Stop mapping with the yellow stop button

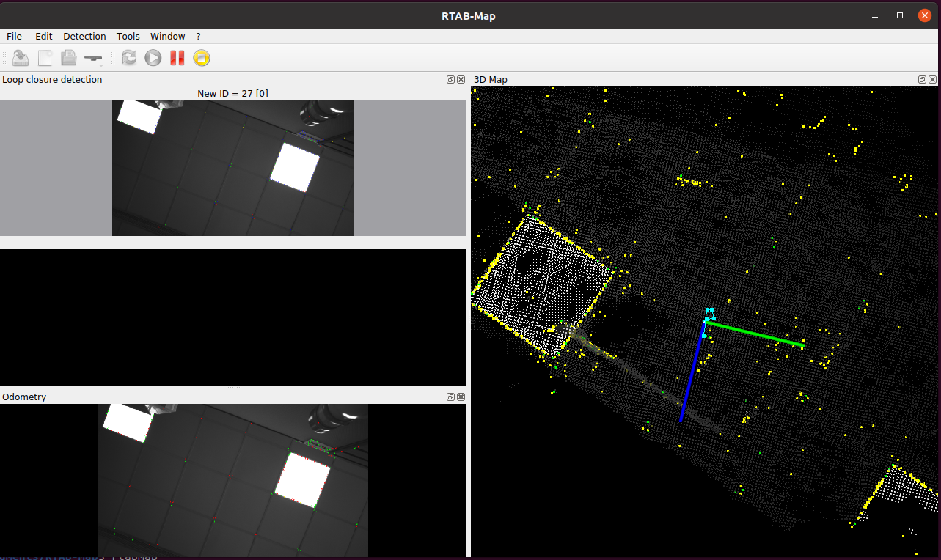(201, 58)
